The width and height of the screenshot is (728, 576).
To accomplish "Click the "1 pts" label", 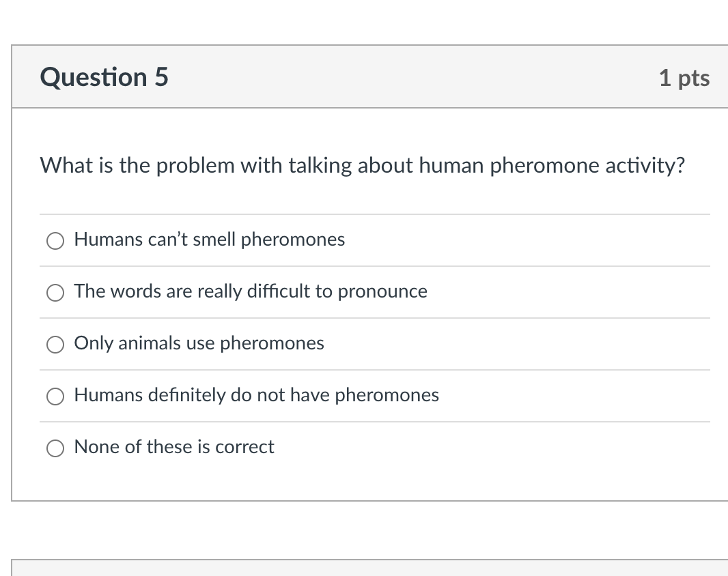I will [x=684, y=77].
